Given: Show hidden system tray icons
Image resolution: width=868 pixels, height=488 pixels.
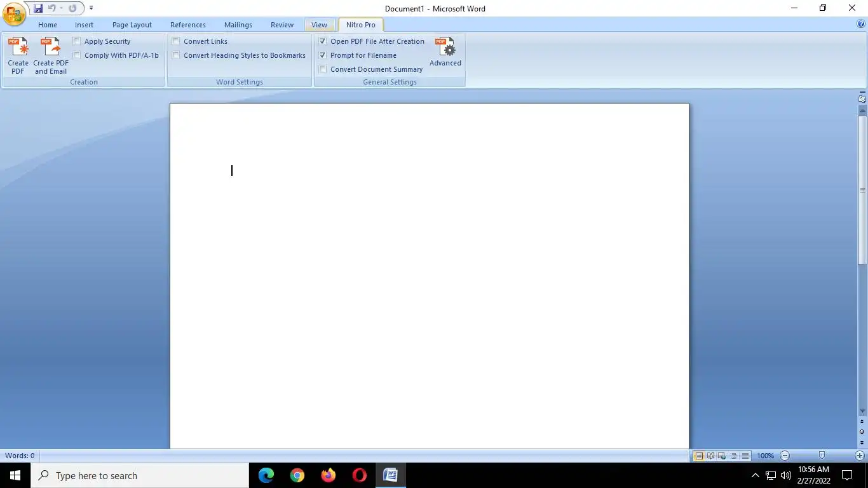Looking at the screenshot, I should pos(756,475).
